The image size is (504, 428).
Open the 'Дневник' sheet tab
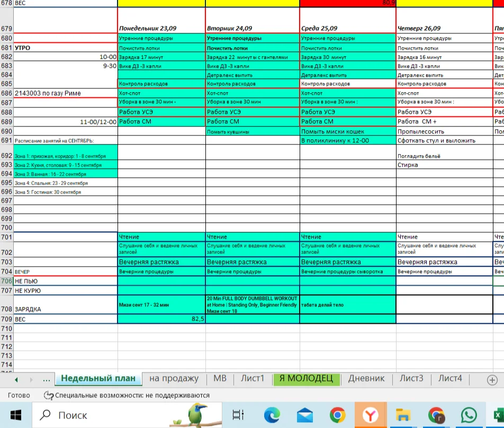pos(366,378)
